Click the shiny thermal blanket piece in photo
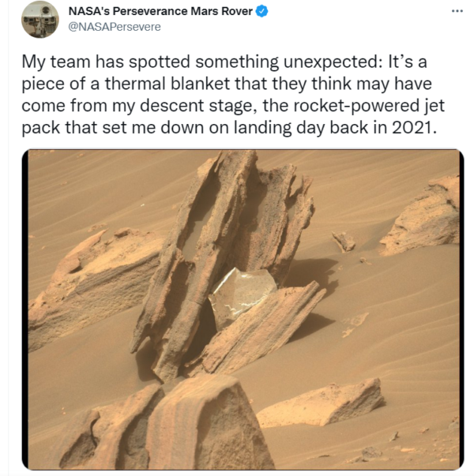The height and width of the screenshot is (476, 474). click(242, 294)
